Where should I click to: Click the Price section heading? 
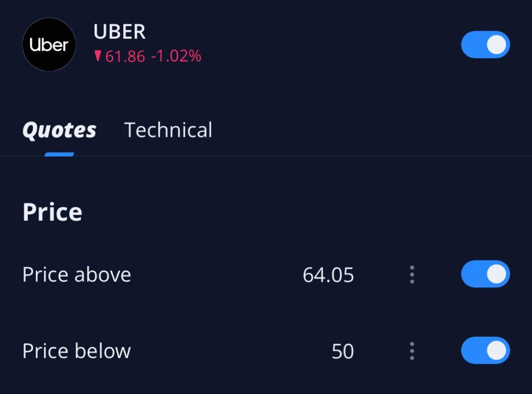[52, 212]
